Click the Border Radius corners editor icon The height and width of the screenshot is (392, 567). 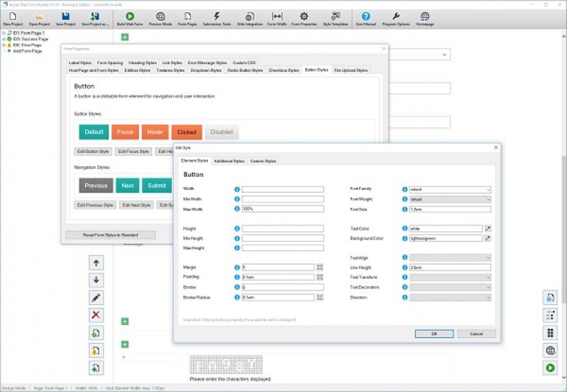click(319, 297)
